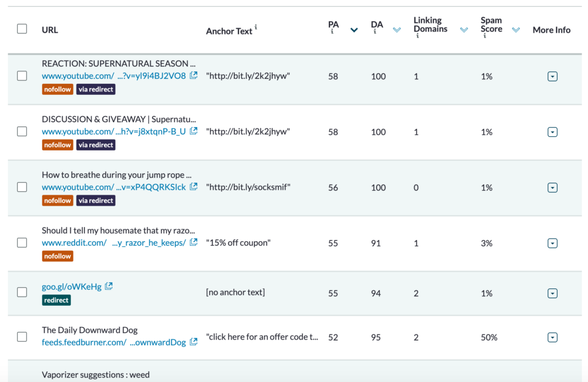588x382 pixels.
Task: Select [no anchor text] cell
Action: pos(235,292)
